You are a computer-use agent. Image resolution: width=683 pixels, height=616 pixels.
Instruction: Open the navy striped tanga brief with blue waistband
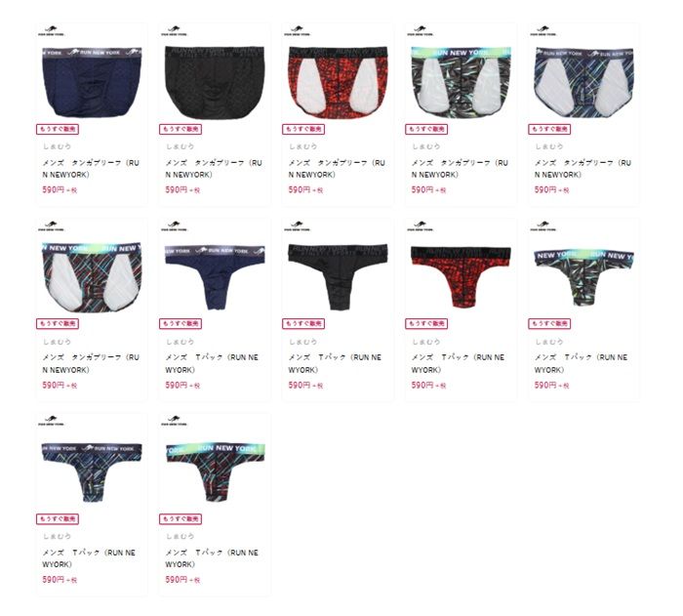click(x=584, y=82)
